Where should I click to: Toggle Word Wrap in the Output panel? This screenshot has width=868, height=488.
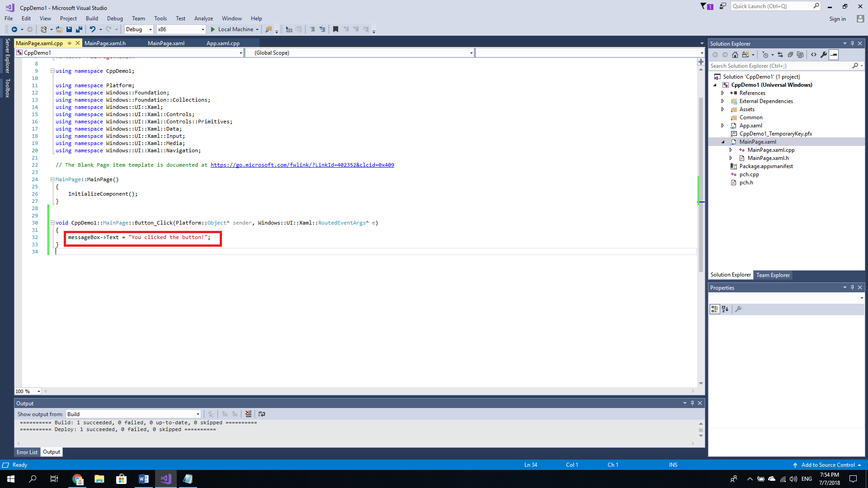(x=262, y=414)
